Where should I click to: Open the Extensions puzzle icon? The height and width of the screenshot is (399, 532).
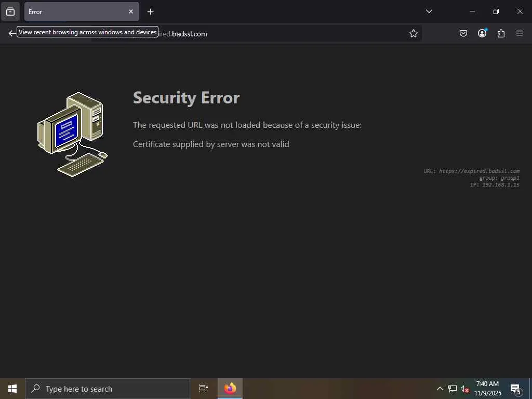[501, 33]
